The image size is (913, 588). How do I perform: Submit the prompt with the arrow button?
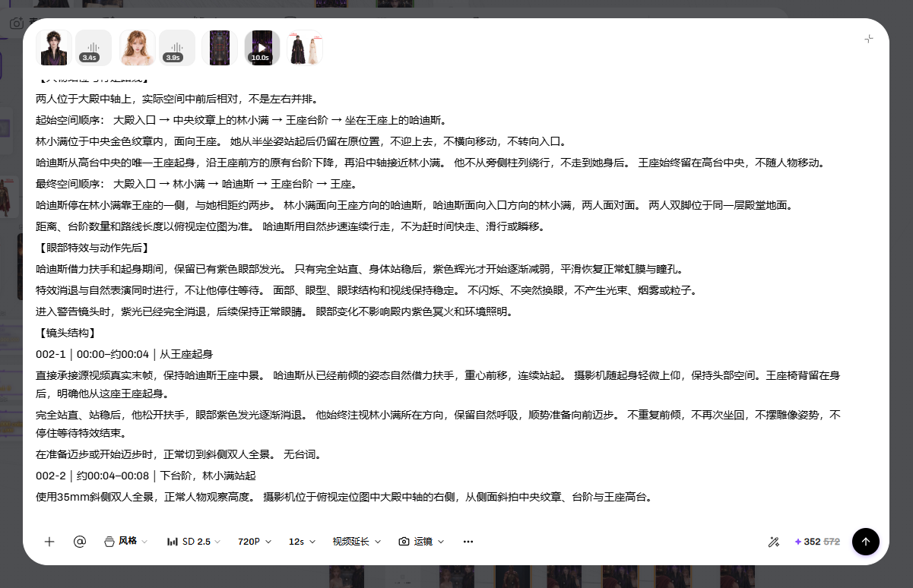[866, 542]
